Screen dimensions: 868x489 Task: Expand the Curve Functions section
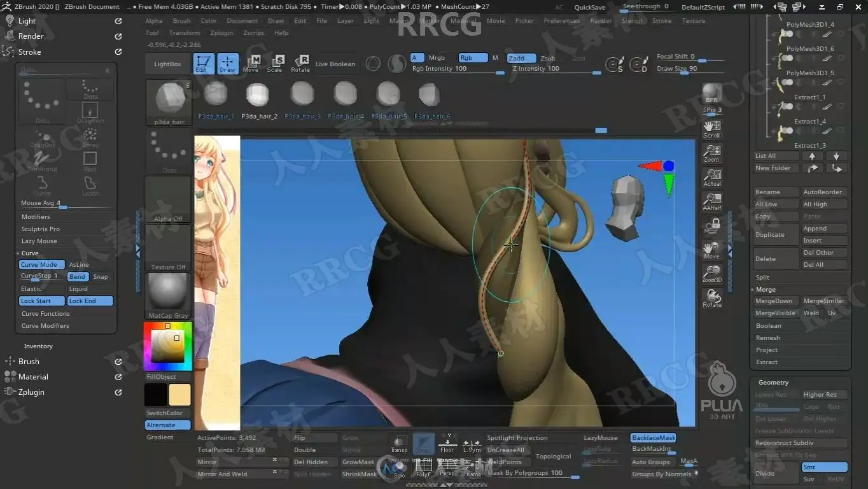[x=46, y=314]
